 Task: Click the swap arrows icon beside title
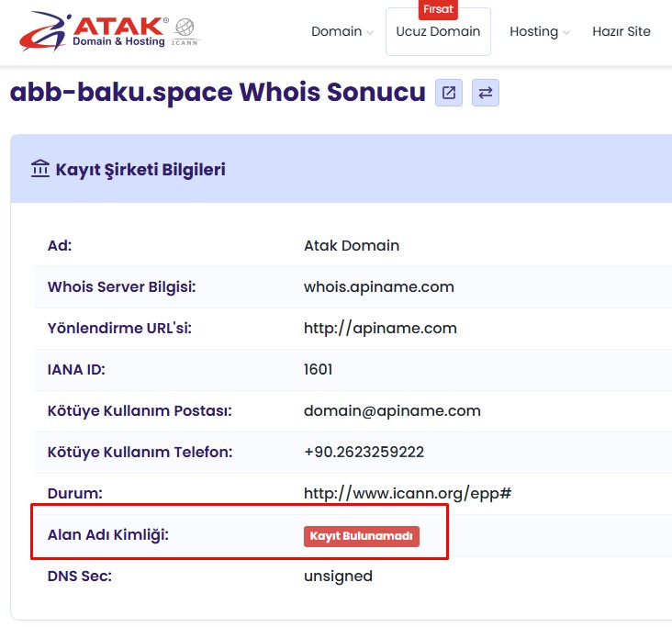click(486, 93)
